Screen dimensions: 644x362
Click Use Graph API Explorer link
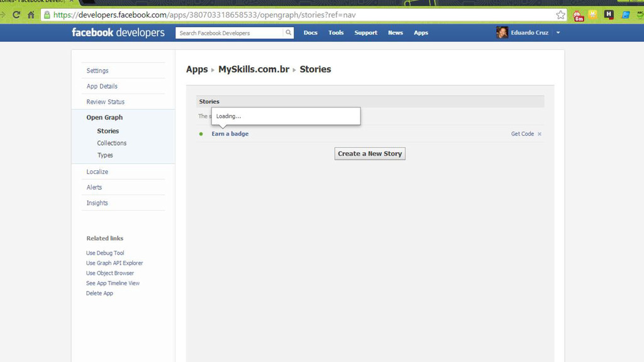(114, 263)
